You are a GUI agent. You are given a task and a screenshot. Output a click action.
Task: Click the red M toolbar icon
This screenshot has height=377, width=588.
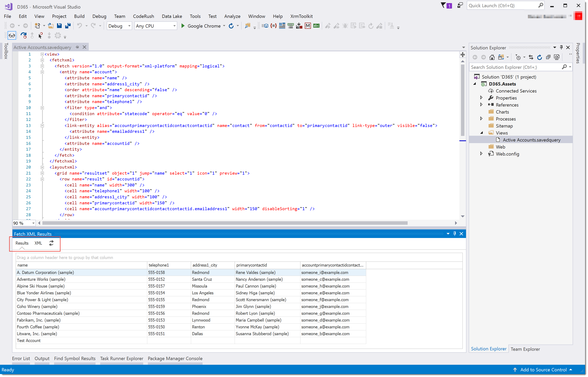click(x=308, y=26)
